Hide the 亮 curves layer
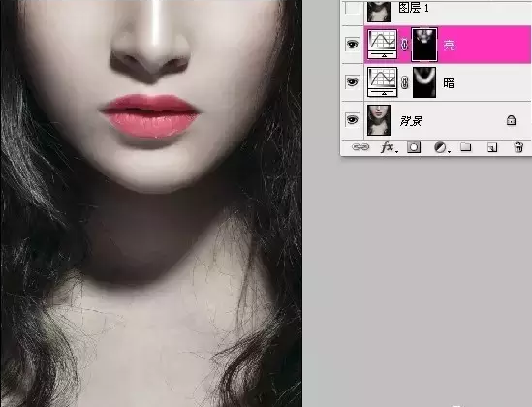532x407 pixels. [353, 45]
